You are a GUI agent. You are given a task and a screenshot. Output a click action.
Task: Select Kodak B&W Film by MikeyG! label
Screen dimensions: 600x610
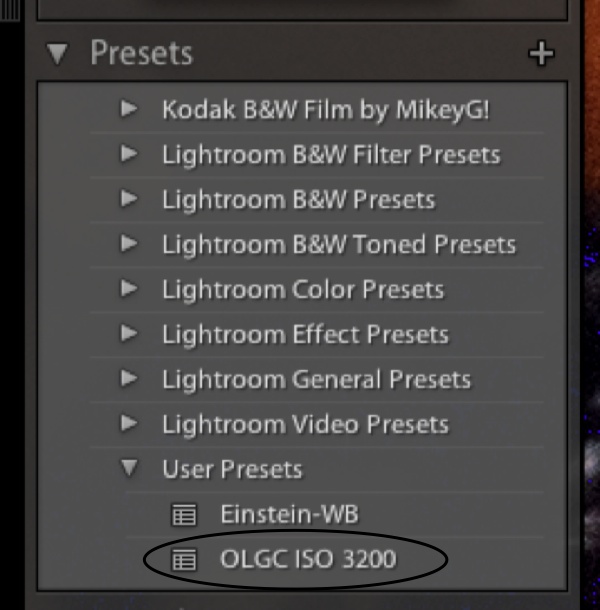tap(326, 110)
